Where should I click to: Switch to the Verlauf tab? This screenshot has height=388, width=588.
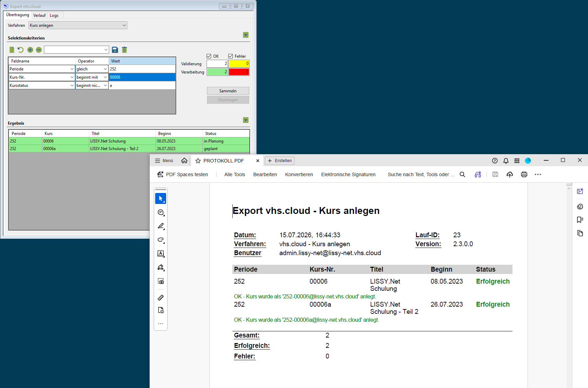coord(39,15)
